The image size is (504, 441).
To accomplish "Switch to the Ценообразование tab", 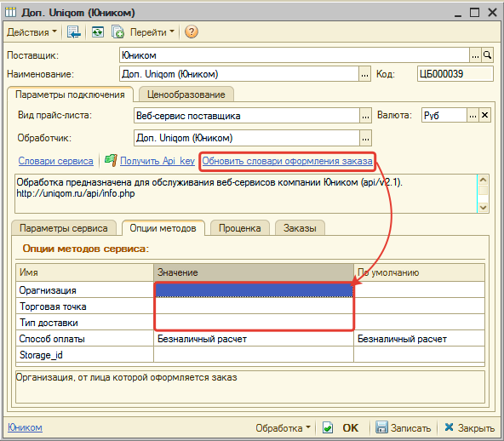I will pyautogui.click(x=186, y=94).
